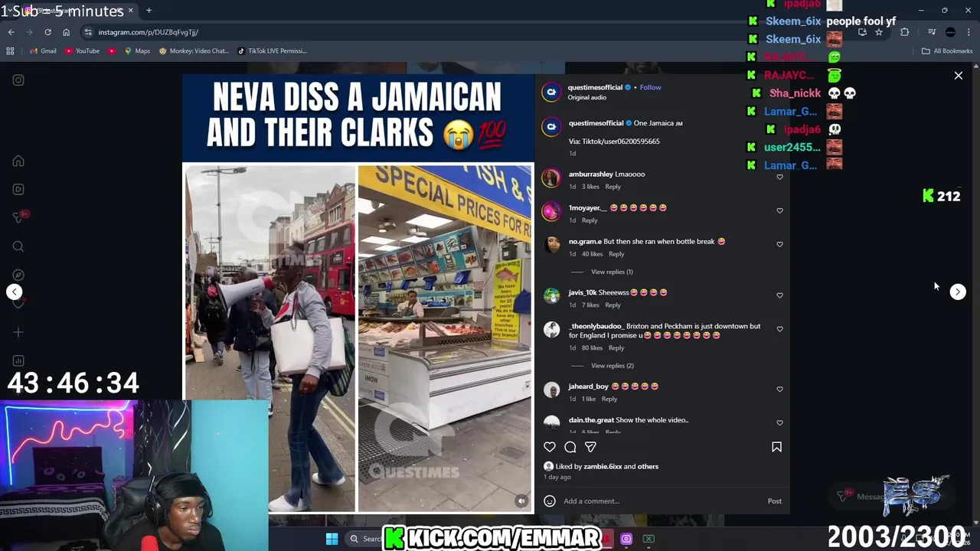980x551 pixels.
Task: Mute or unmute the video audio
Action: pos(521,501)
